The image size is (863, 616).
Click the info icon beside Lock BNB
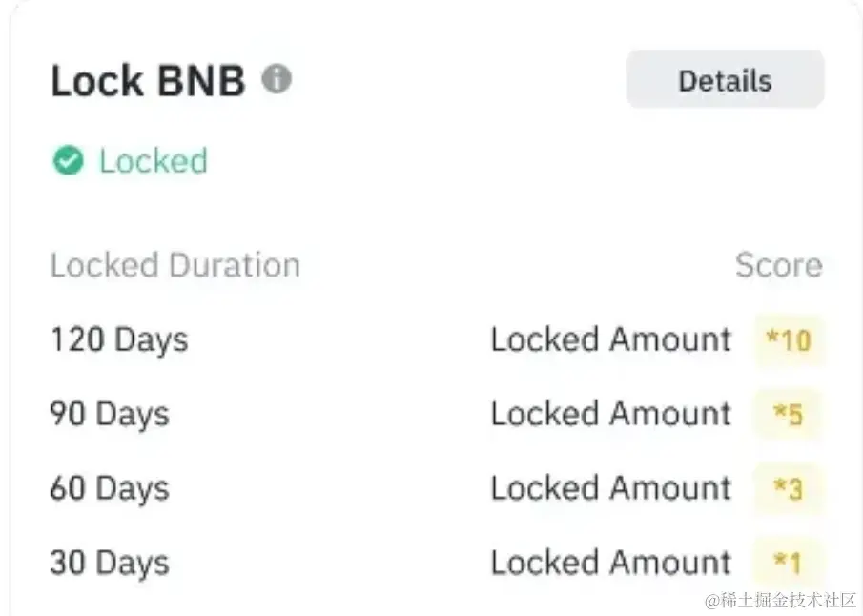pyautogui.click(x=277, y=79)
